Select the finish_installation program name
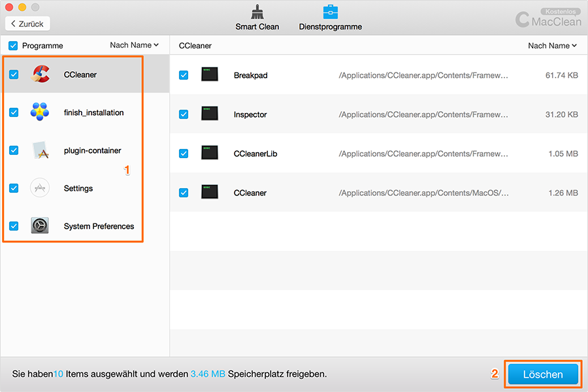Screen dimensions: 588x392 point(93,112)
